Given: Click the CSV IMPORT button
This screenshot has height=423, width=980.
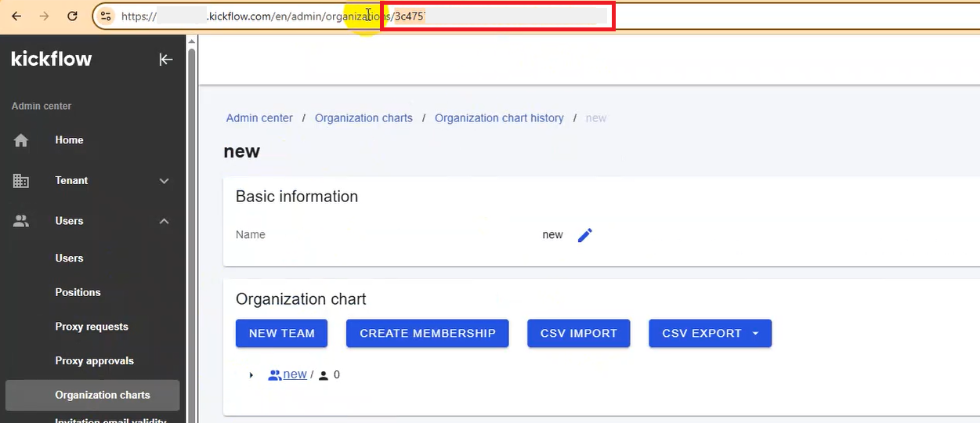Looking at the screenshot, I should pyautogui.click(x=579, y=333).
